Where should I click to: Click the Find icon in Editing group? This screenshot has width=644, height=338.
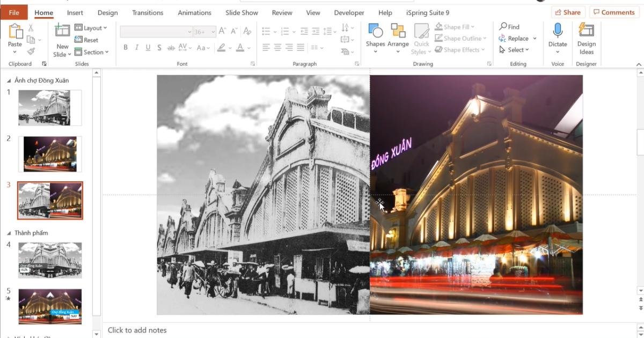[503, 26]
